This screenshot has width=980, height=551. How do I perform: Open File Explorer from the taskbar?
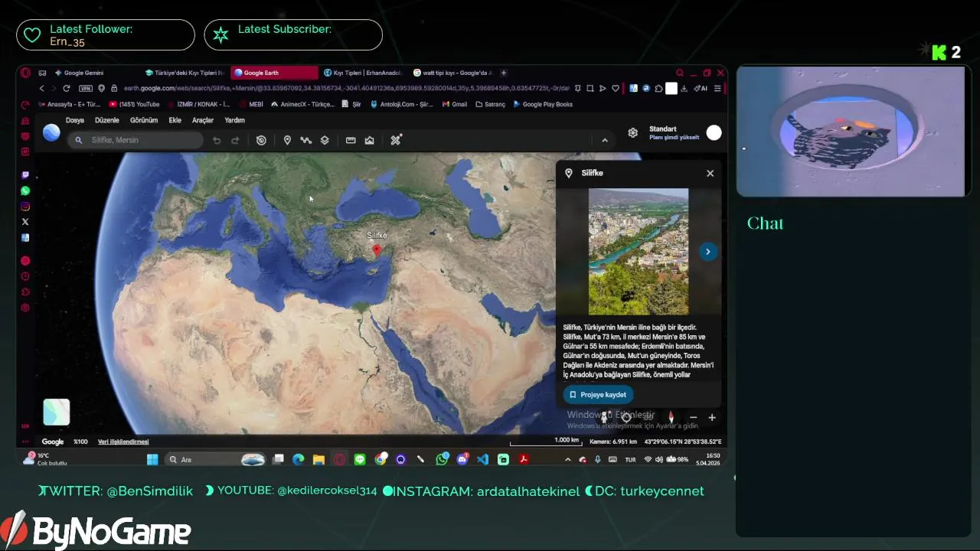(x=318, y=459)
